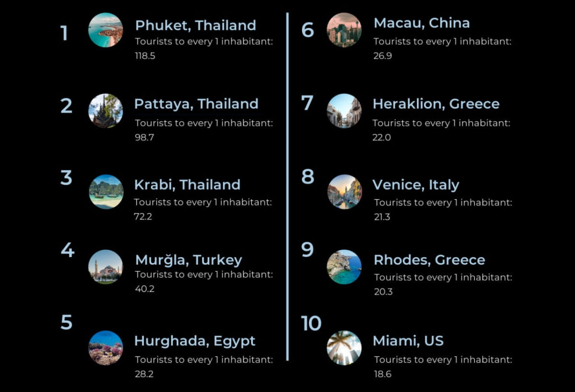Viewport: 575px width, 392px height.
Task: Click the Pattaya, Thailand title
Action: click(x=196, y=104)
